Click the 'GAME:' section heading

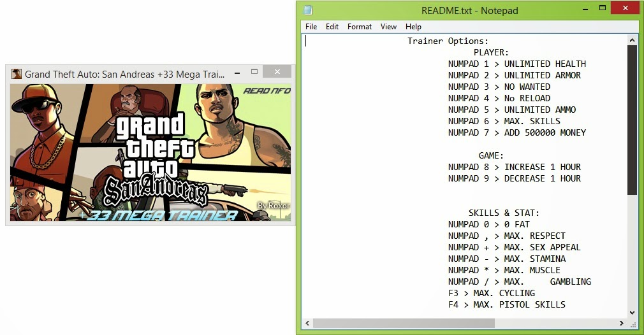(491, 156)
